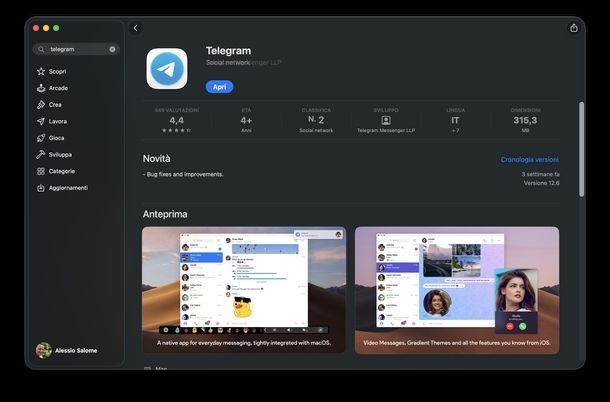
Task: Click the Telegram app icon
Action: [x=167, y=69]
